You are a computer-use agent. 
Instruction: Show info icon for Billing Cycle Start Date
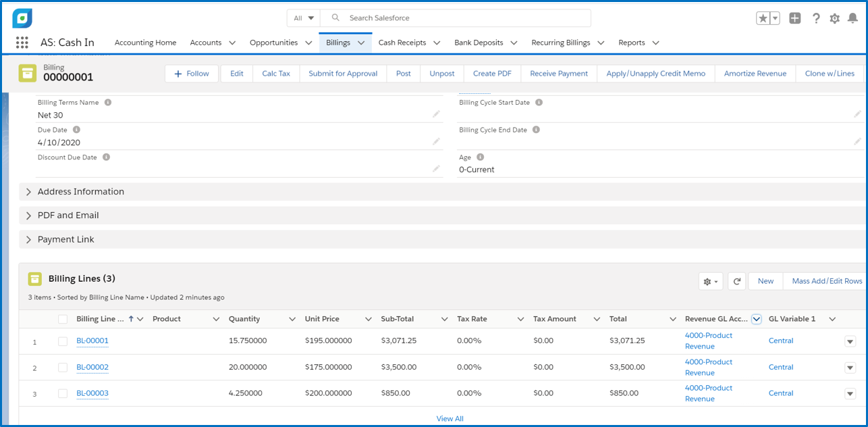tap(539, 103)
